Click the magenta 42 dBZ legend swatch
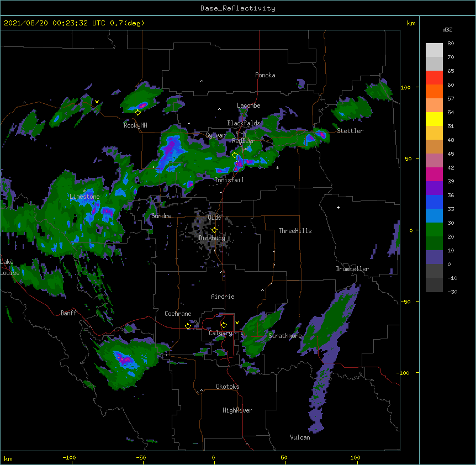The height and width of the screenshot is (465, 476). 434,174
